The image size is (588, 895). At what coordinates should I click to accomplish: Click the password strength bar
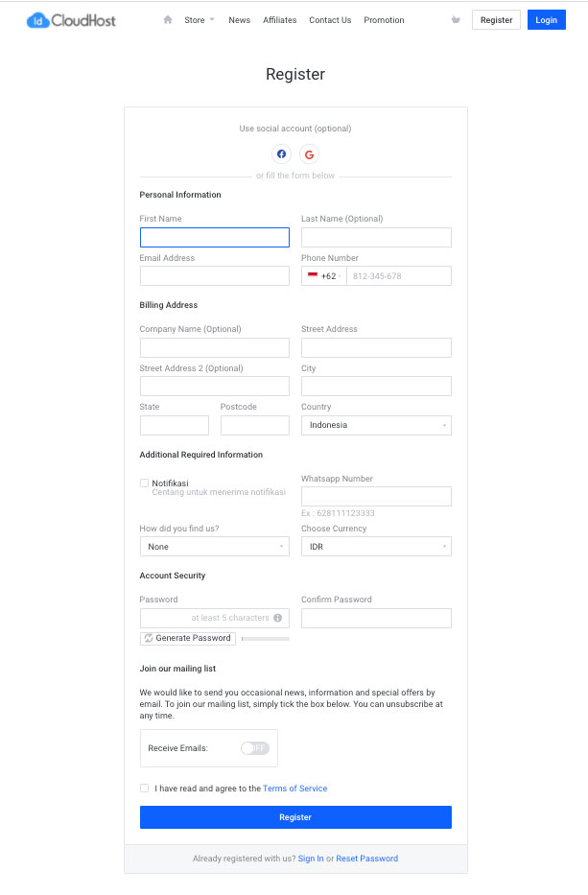click(266, 638)
